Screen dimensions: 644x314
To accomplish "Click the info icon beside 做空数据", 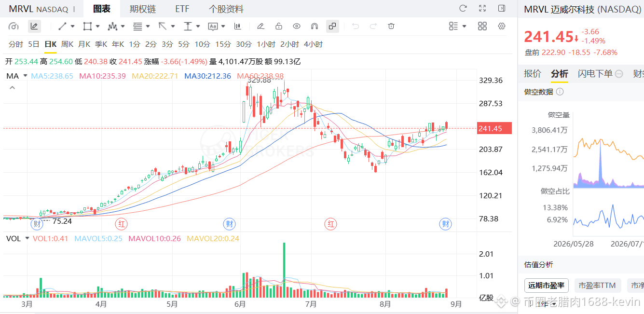I will coord(560,92).
